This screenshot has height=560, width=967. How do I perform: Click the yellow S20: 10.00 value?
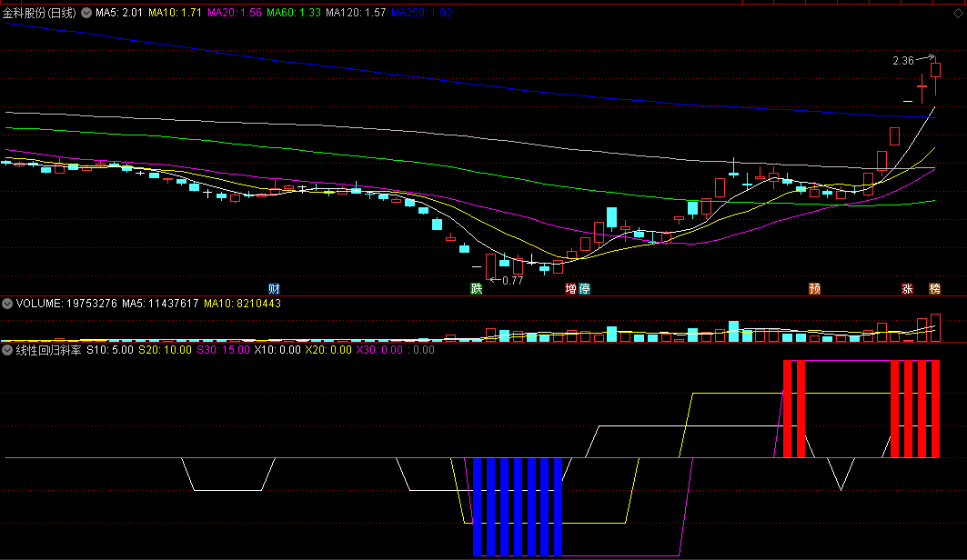165,350
